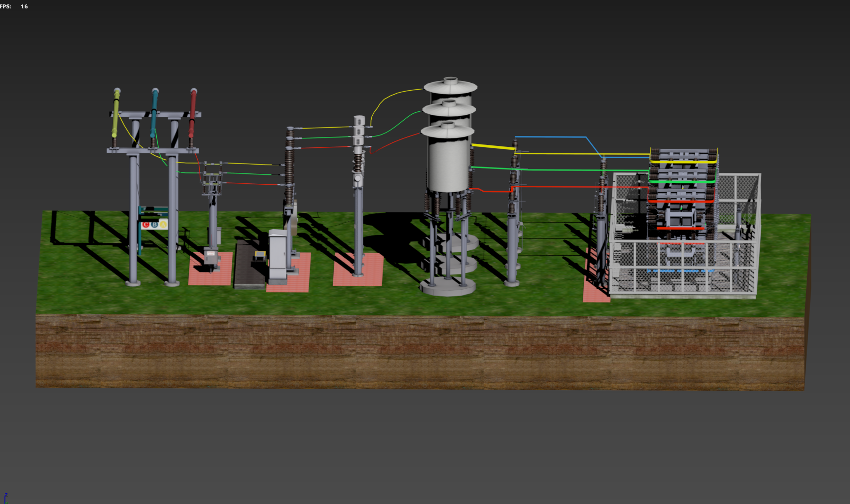This screenshot has height=504, width=850.
Task: Select the top disc of the stacked tank
Action: tap(450, 86)
